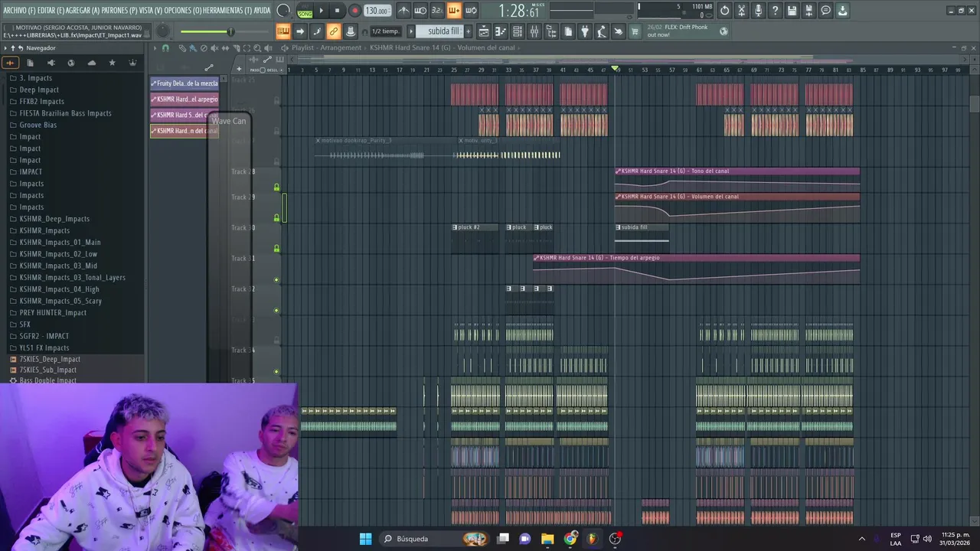The width and height of the screenshot is (980, 551).
Task: Toggle typing keyboard to piano icon
Action: pos(283,31)
